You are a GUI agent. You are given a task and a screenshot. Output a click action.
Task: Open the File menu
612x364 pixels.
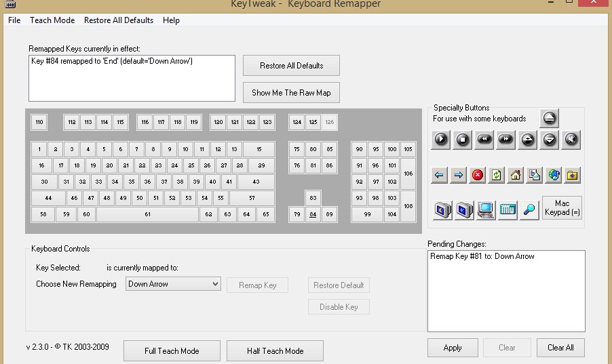pyautogui.click(x=14, y=20)
